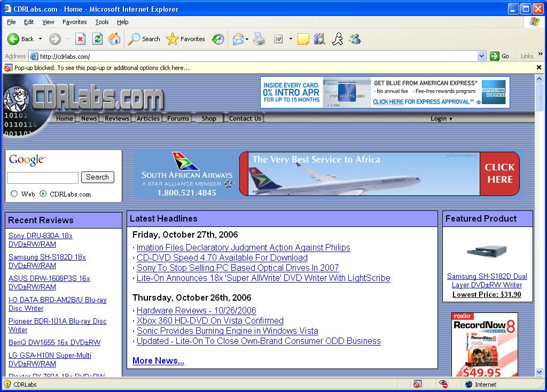This screenshot has width=547, height=392.
Task: Expand the address bar dropdown
Action: pyautogui.click(x=481, y=56)
